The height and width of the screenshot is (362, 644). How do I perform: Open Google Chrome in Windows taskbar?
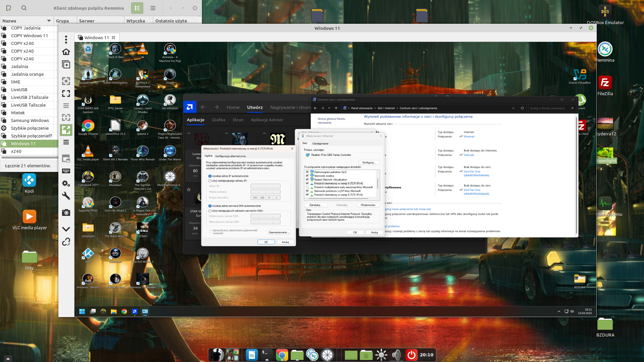pyautogui.click(x=124, y=311)
